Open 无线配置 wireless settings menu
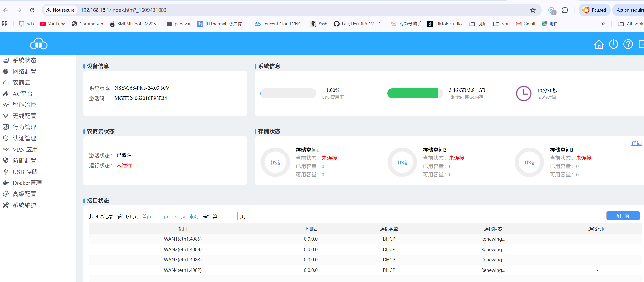644x282 pixels. (24, 116)
